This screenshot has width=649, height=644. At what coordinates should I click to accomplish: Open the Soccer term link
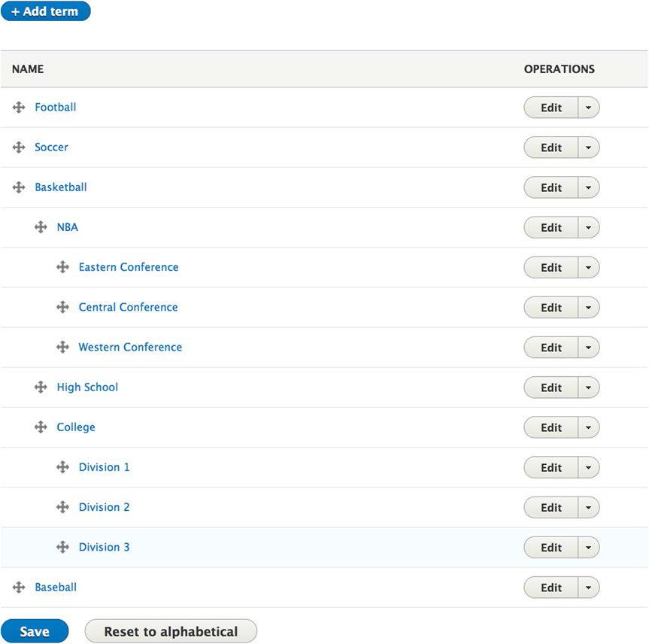(x=51, y=147)
